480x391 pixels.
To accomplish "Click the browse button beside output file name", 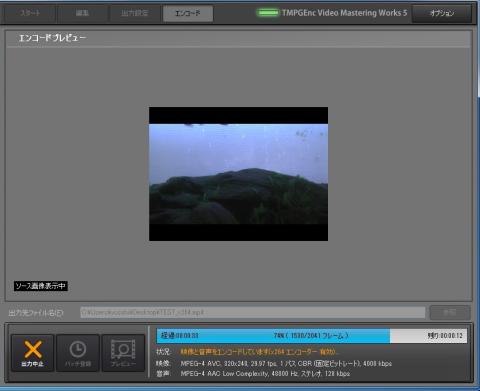I will point(450,313).
